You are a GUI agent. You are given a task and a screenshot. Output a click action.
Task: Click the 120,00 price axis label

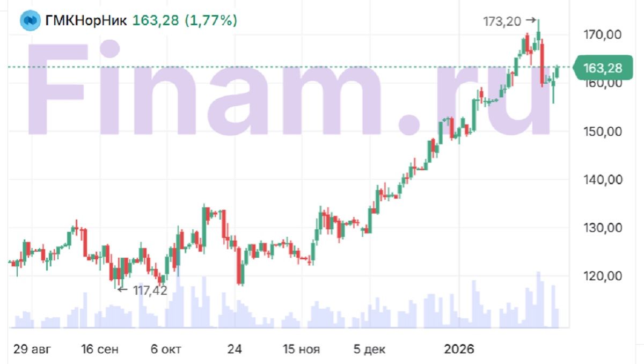click(x=604, y=276)
